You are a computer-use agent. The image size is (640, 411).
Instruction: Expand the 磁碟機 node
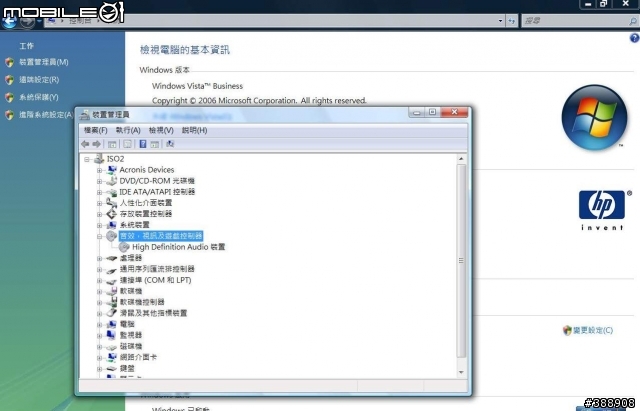100,347
